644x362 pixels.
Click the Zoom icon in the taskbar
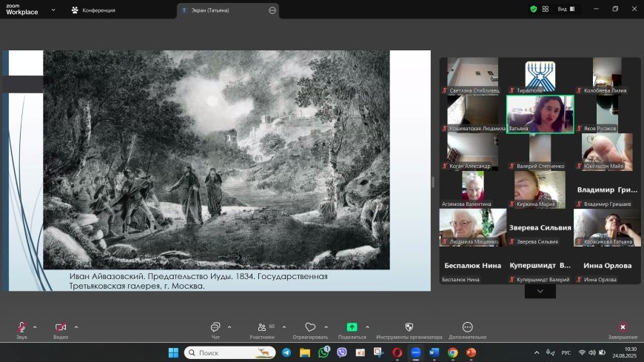tap(416, 352)
